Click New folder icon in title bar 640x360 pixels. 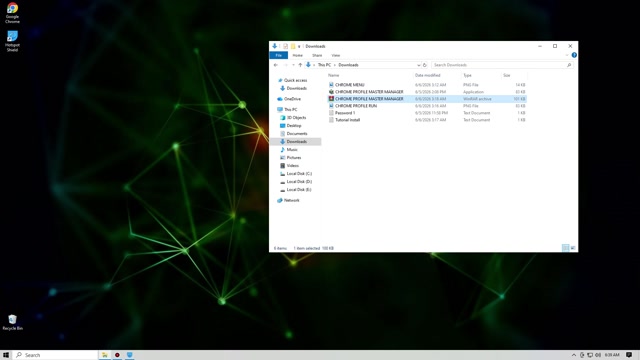tap(293, 46)
